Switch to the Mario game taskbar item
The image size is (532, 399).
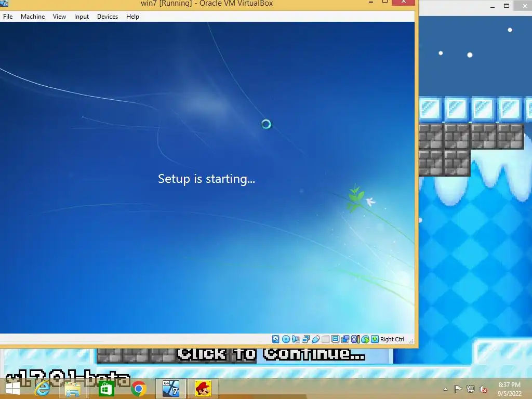(203, 389)
